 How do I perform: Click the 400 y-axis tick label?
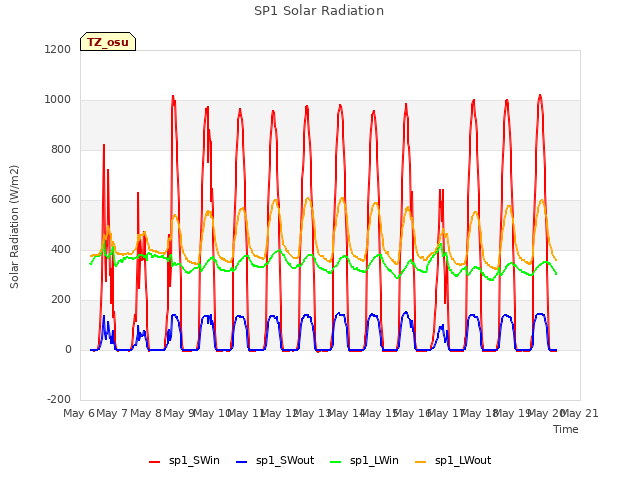click(x=61, y=249)
